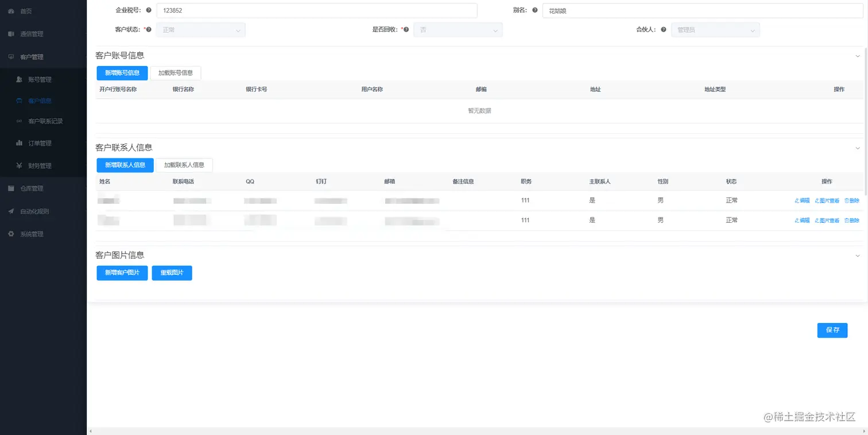Open the 通信管理 menu
This screenshot has height=435, width=868.
tap(43, 34)
